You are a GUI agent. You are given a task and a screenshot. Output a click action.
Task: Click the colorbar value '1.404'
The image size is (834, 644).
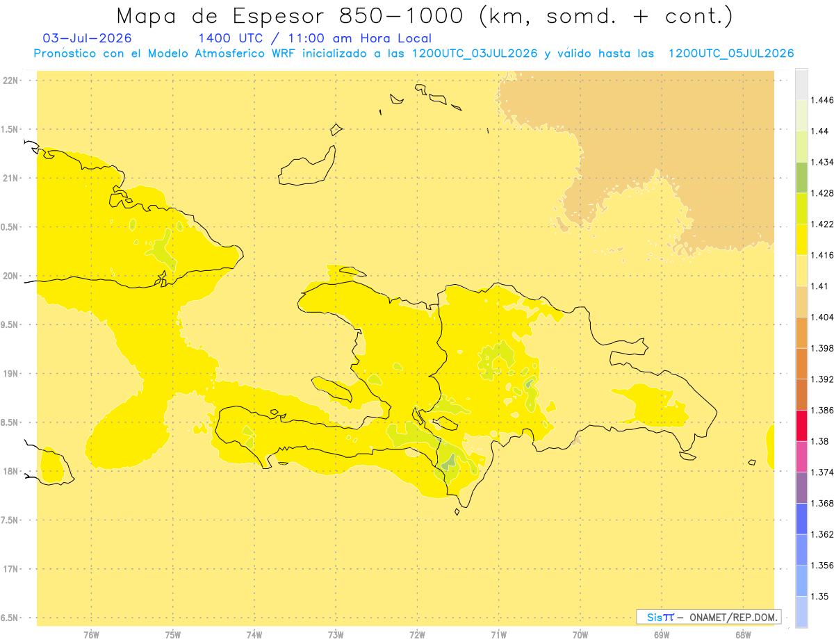pyautogui.click(x=824, y=317)
